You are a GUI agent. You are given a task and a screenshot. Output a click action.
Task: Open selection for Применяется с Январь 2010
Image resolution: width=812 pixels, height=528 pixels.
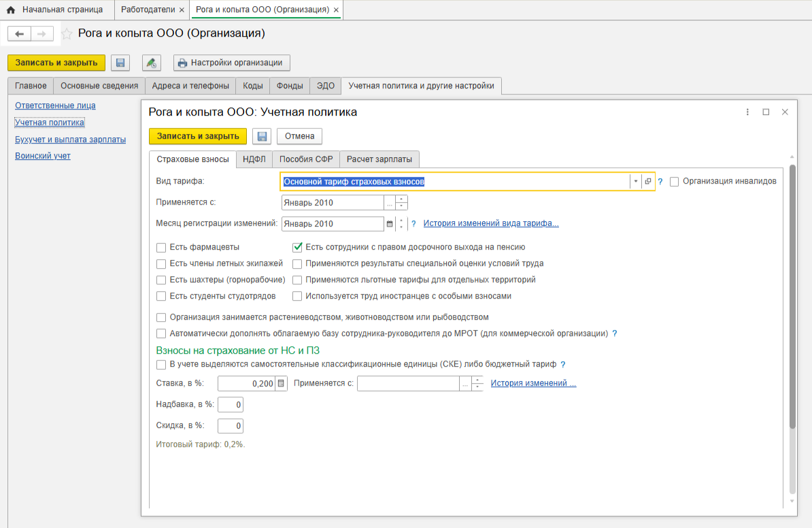click(390, 203)
